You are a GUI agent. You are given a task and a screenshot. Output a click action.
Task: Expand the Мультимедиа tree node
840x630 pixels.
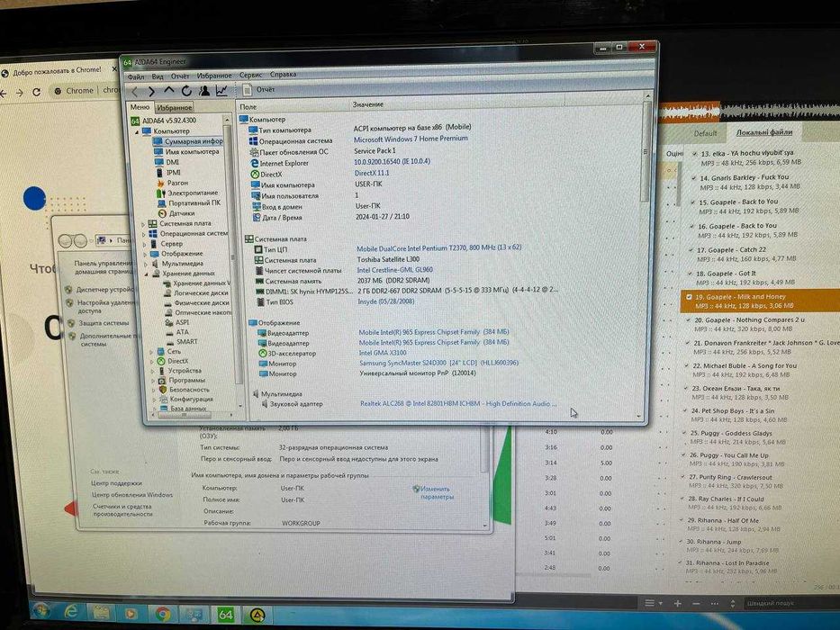click(145, 264)
